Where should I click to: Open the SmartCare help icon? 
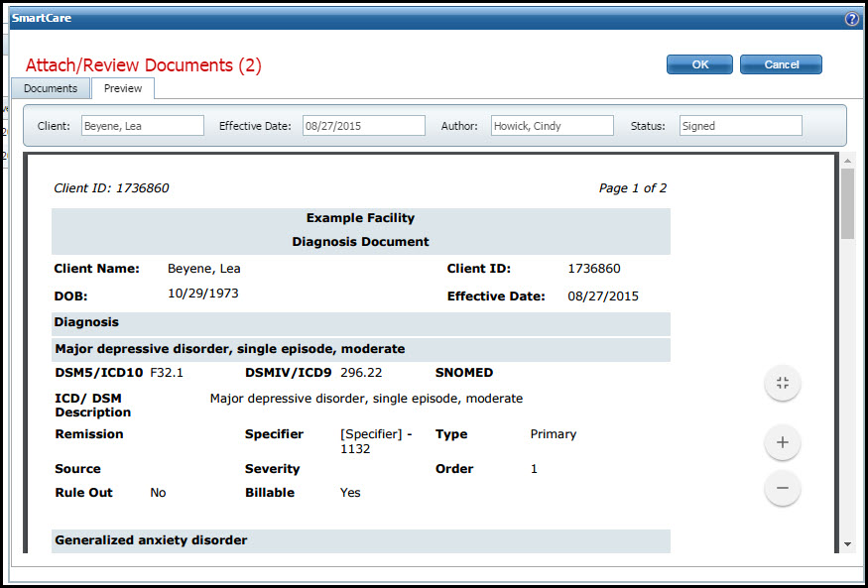pos(852,18)
